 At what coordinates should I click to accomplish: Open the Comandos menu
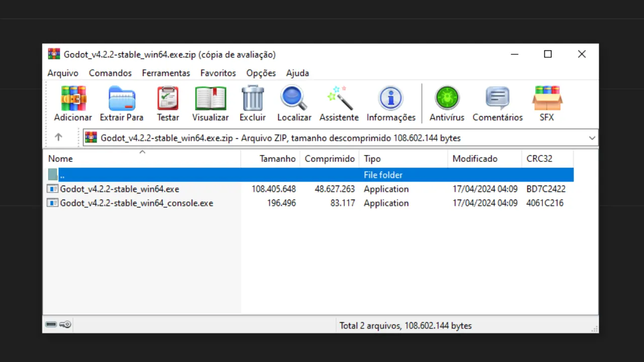110,73
